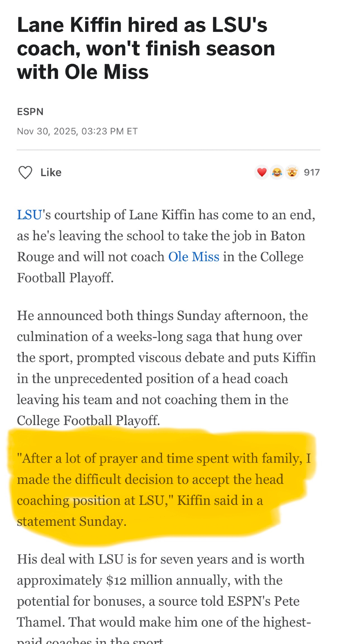The image size is (337, 644).
Task: Open the blue LSU team link
Action: point(29,215)
